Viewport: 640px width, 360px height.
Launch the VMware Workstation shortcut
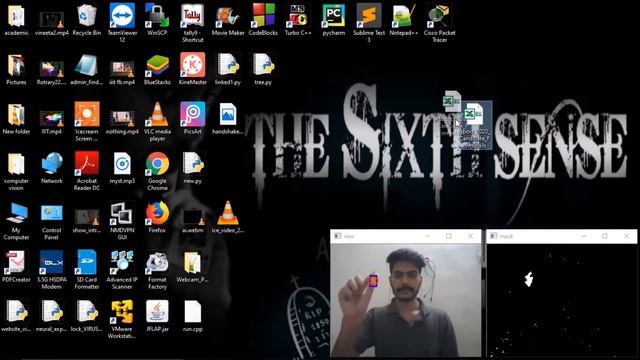pos(122,319)
